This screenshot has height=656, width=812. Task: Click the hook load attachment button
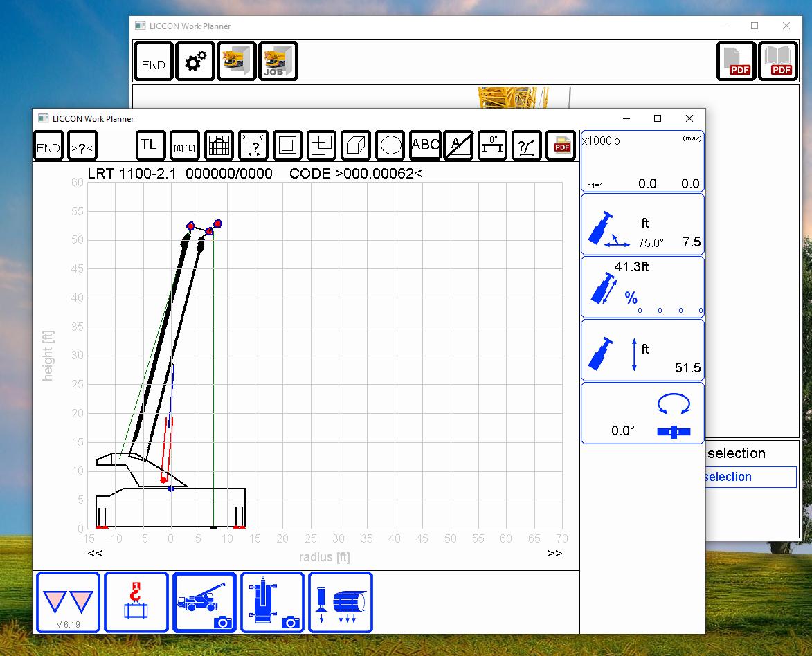136,603
